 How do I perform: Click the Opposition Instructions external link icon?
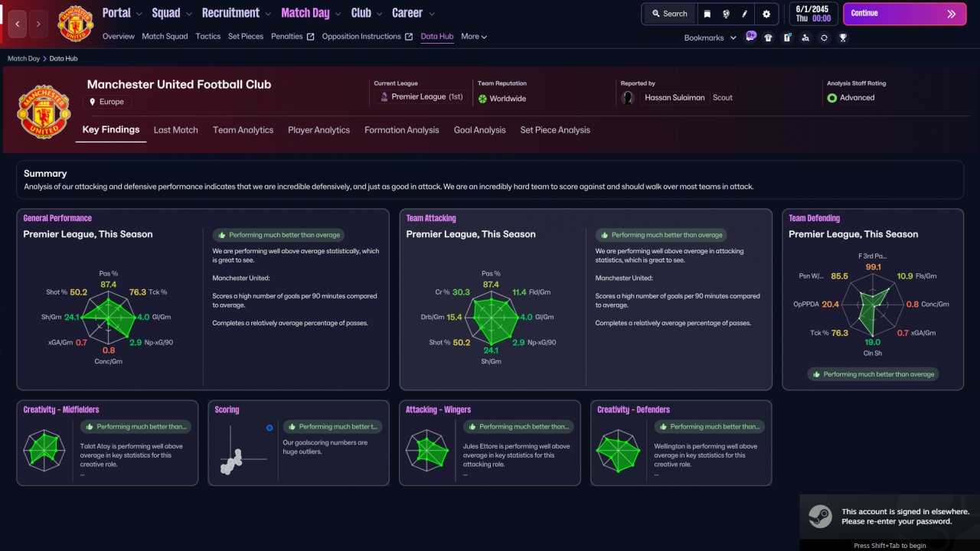pos(409,37)
